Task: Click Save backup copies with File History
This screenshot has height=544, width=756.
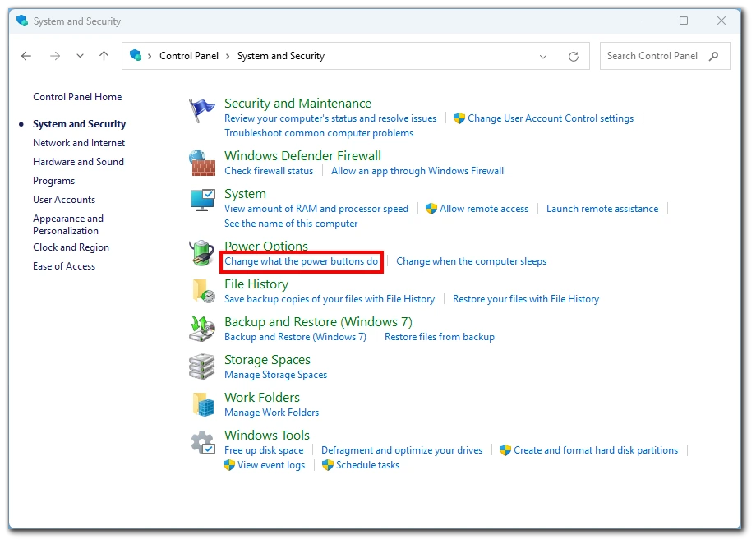Action: [330, 299]
